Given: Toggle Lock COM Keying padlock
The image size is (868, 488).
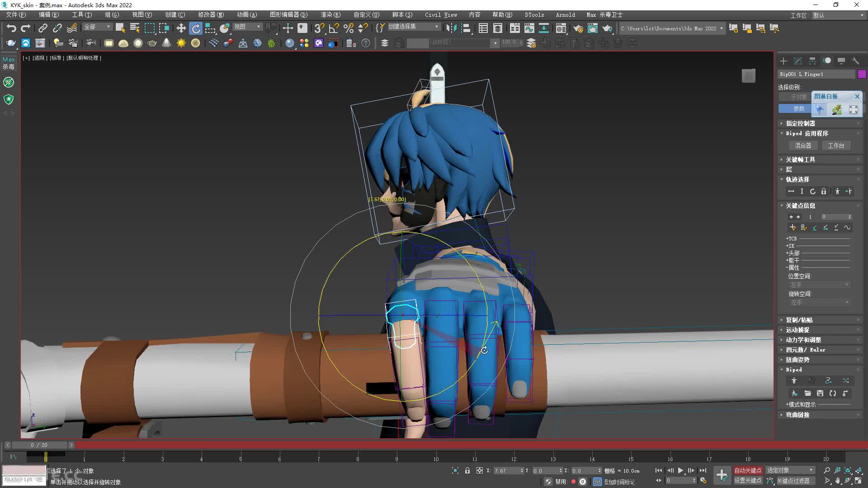Looking at the screenshot, I should point(824,192).
